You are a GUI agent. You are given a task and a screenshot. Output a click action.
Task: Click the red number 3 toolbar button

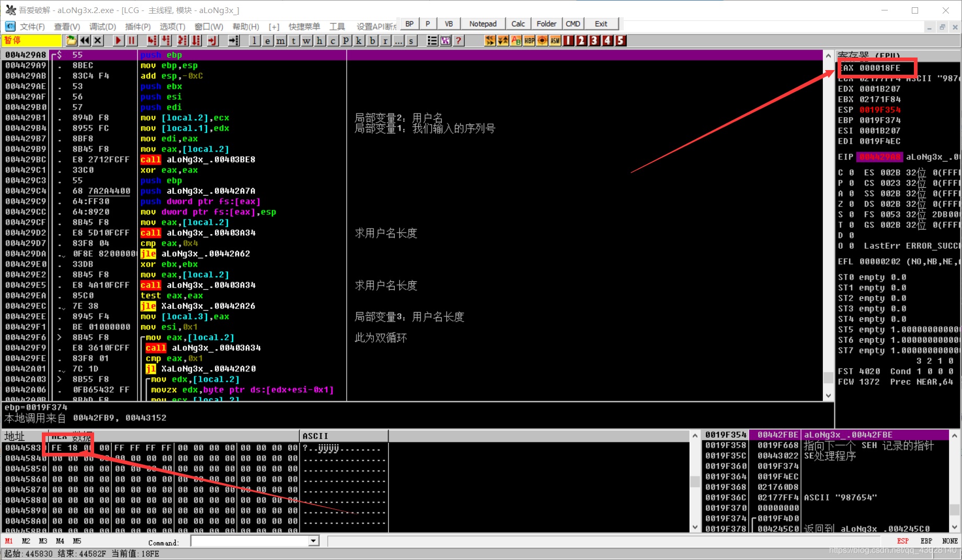(594, 41)
